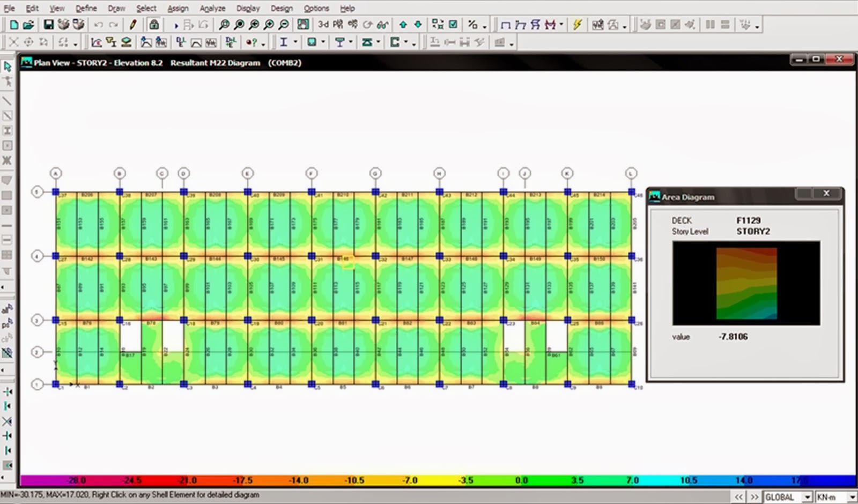Move up one story with green up arrow
This screenshot has width=858, height=504.
pos(403,25)
